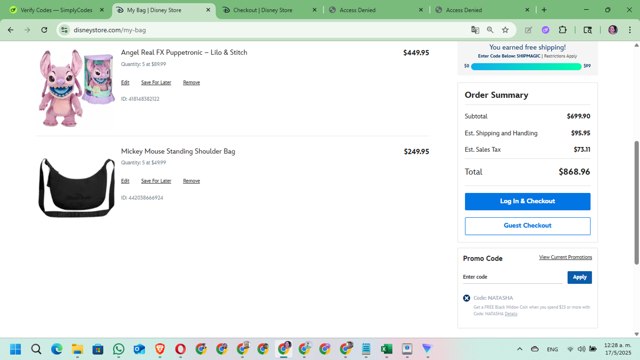Viewport: 640px width, 360px height.
Task: Open Microsoft Store from taskbar
Action: (98, 349)
